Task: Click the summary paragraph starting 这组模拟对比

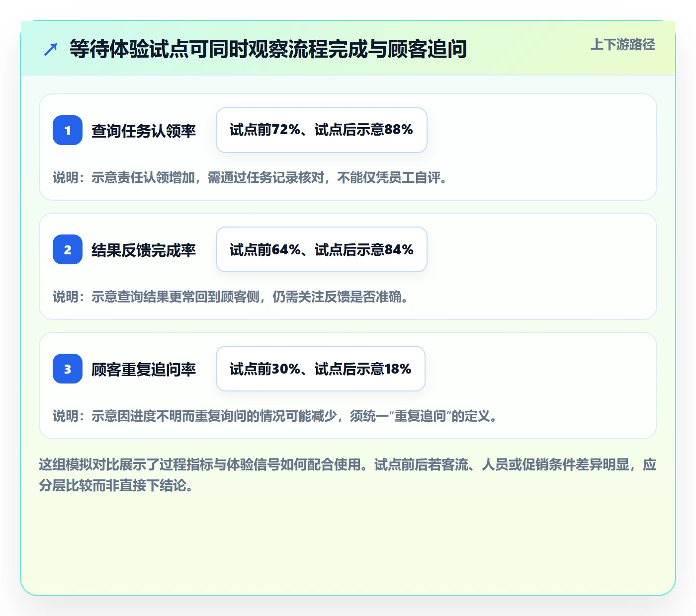Action: (348, 475)
